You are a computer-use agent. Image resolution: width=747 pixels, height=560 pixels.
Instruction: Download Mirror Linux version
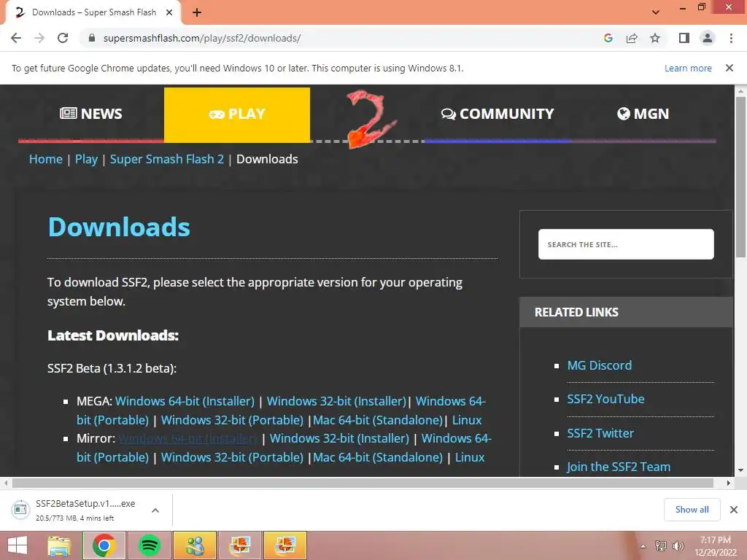470,457
